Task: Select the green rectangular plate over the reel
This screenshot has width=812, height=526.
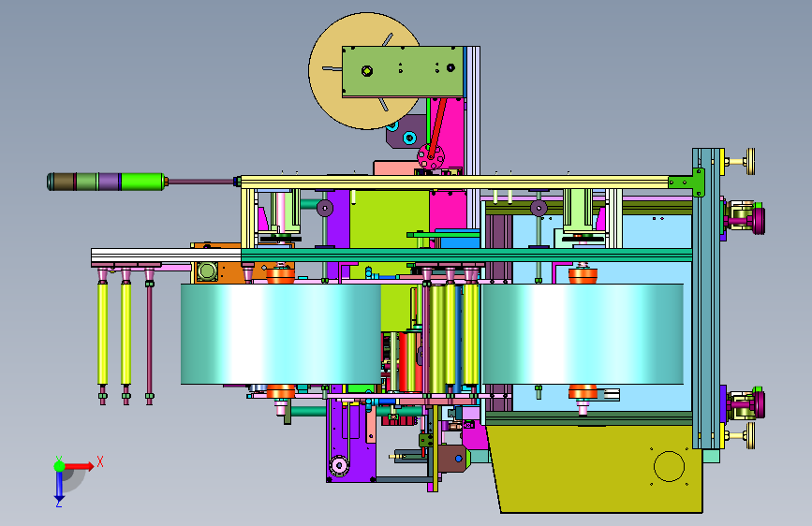Action: [x=403, y=71]
